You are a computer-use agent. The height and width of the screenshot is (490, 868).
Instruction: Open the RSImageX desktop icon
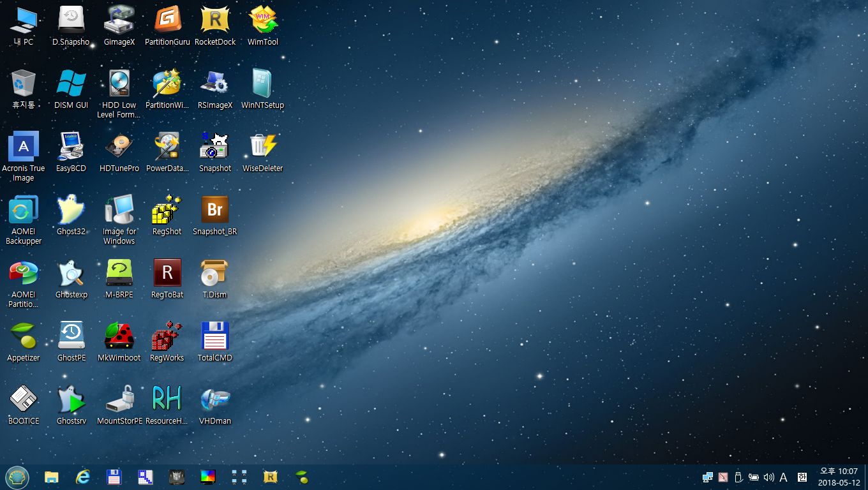point(215,89)
